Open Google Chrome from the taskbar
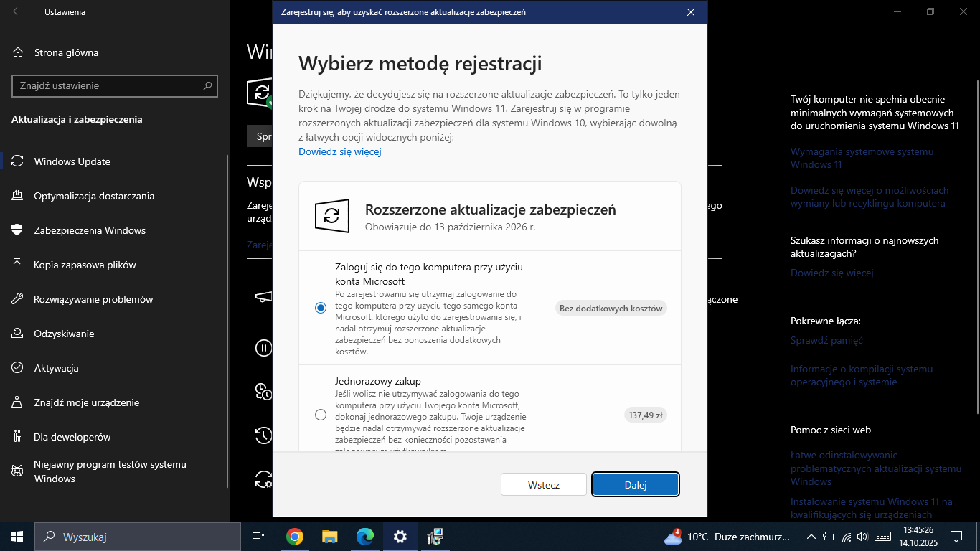 [294, 537]
